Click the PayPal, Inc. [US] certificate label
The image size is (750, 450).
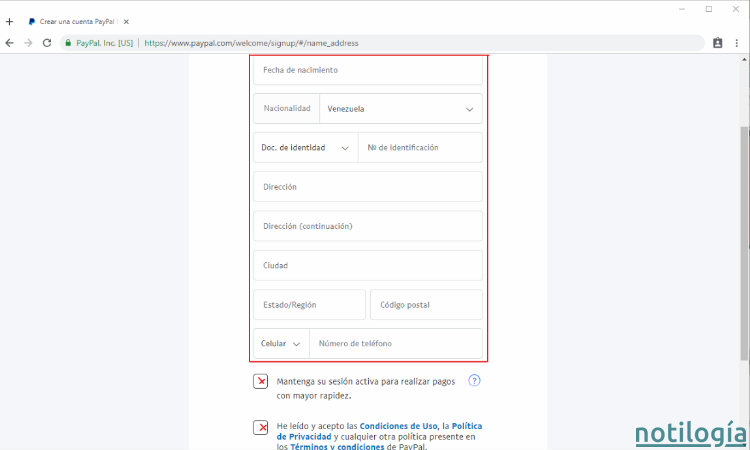[x=104, y=43]
